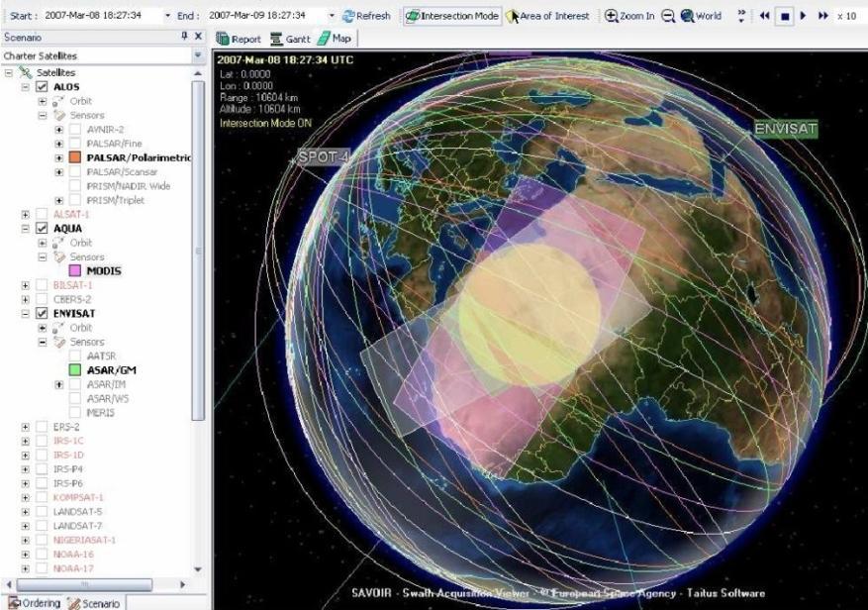Screen dimensions: 868x610
Task: Select the NIGERIASAT-1 tree item
Action: (x=84, y=540)
